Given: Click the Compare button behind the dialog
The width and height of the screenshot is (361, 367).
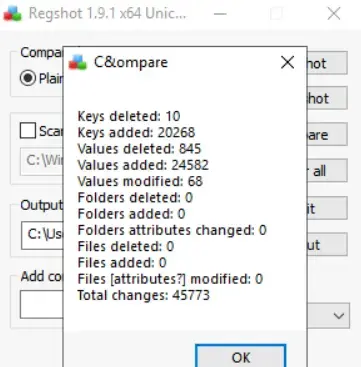Looking at the screenshot, I should 327,134.
